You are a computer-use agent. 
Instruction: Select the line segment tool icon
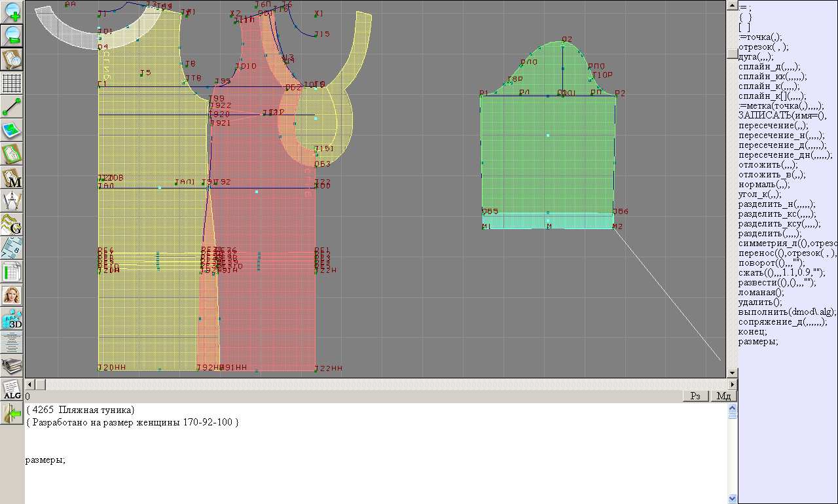[x=12, y=107]
